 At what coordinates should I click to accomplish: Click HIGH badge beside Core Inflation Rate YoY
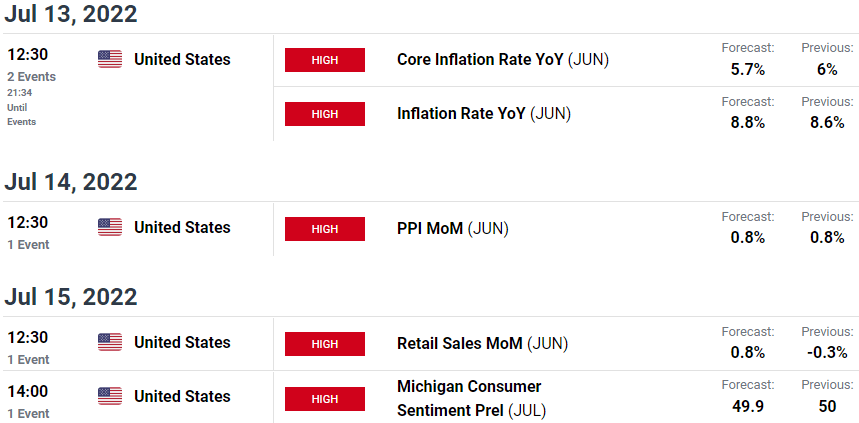(x=325, y=60)
